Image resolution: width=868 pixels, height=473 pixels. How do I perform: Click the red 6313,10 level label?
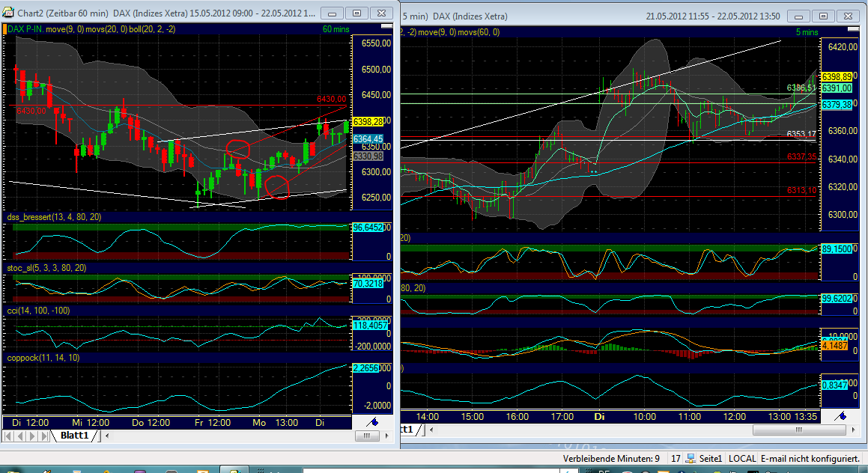click(x=801, y=190)
